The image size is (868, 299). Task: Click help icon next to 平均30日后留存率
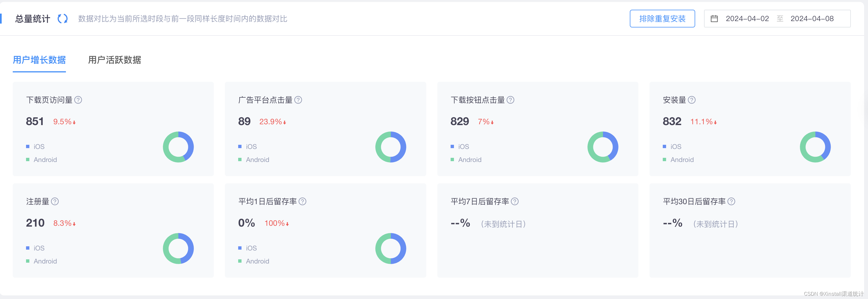click(731, 201)
